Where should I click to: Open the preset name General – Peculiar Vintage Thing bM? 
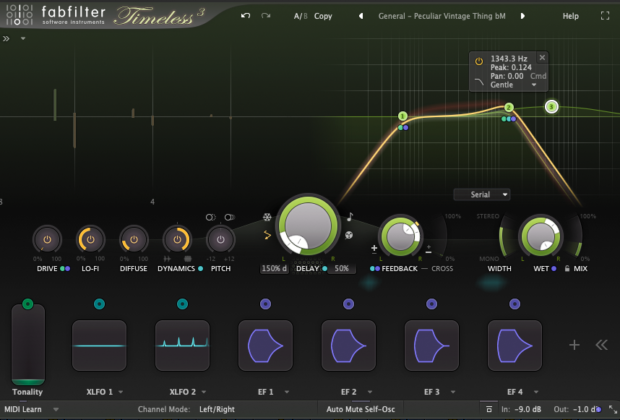tap(442, 16)
